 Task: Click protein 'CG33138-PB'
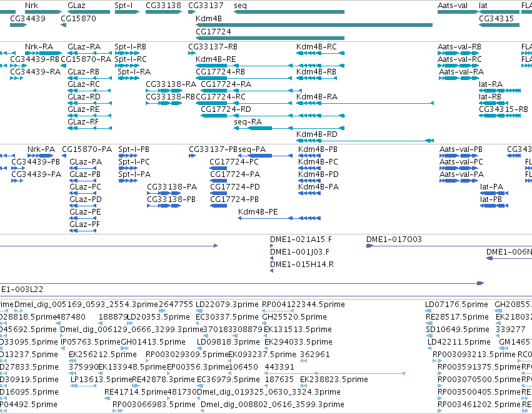171,199
